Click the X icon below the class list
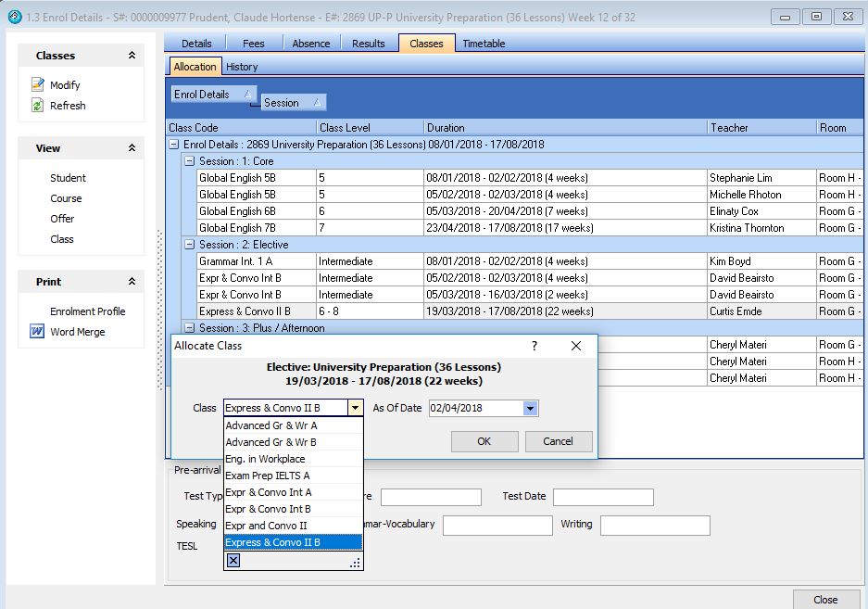This screenshot has height=609, width=868. [x=233, y=560]
